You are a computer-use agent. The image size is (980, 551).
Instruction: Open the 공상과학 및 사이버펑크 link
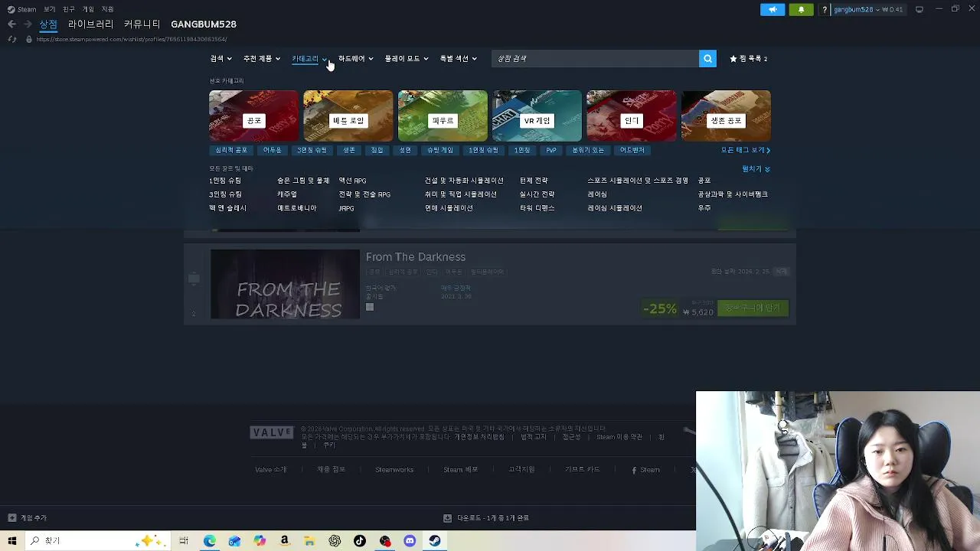733,194
